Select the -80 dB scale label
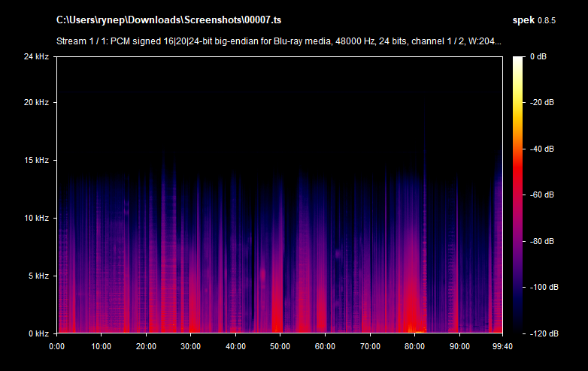 [542, 241]
